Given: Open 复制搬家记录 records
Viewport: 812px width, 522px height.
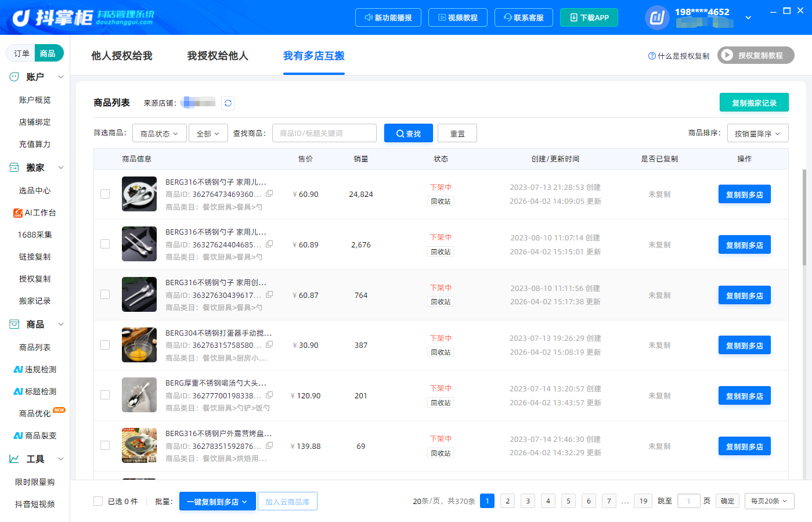Looking at the screenshot, I should point(754,102).
